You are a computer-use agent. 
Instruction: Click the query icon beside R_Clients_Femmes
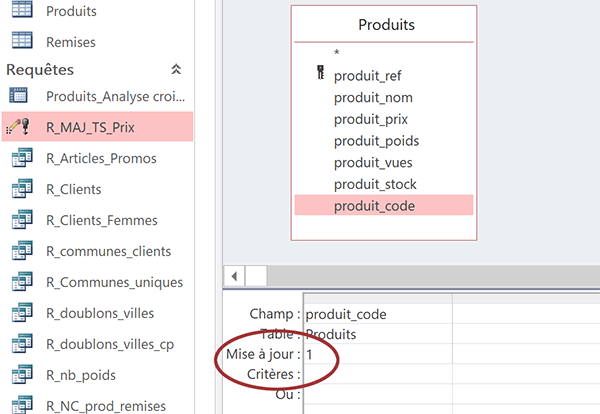(22, 219)
